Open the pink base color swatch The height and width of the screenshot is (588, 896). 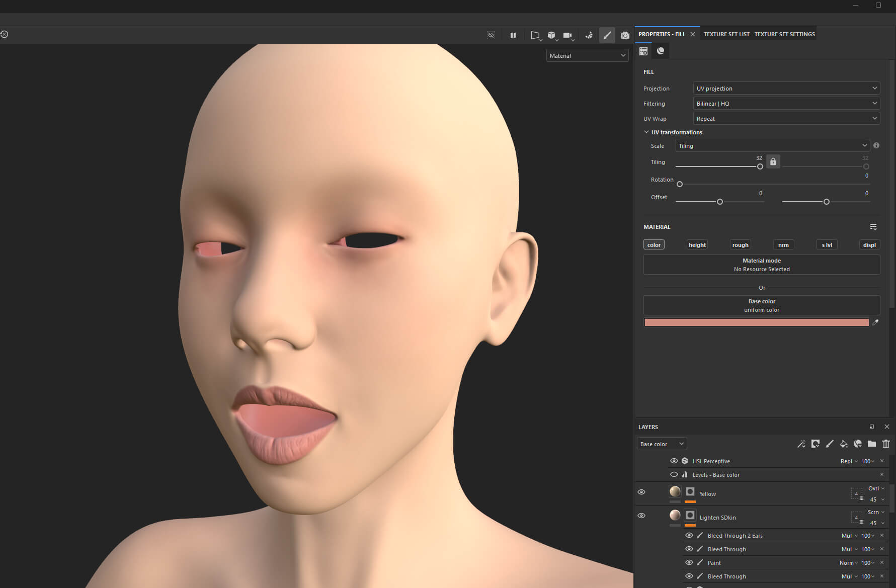click(757, 322)
